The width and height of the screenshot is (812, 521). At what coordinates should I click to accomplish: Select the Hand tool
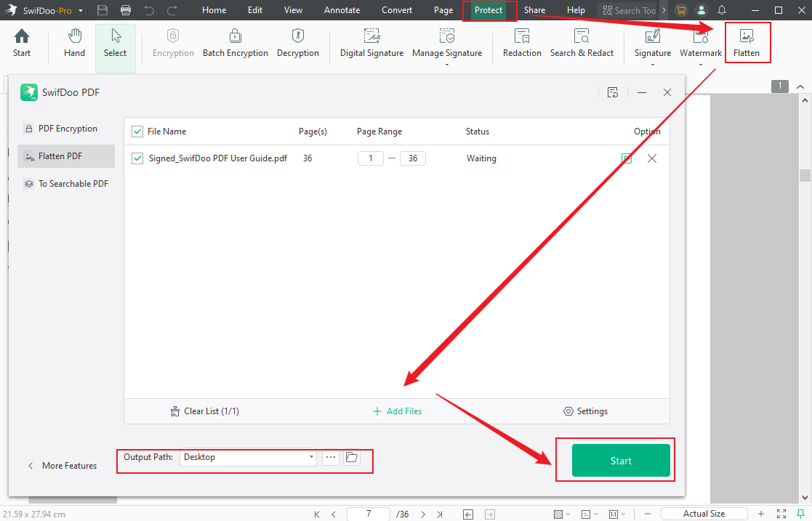(74, 42)
